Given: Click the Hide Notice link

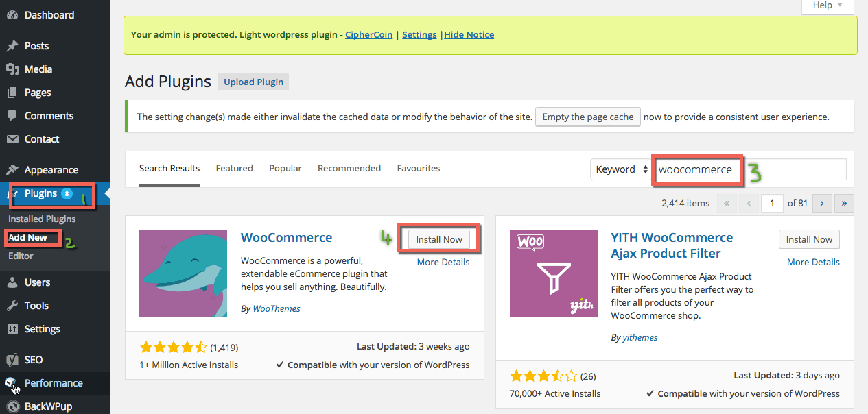Looking at the screenshot, I should click(469, 35).
